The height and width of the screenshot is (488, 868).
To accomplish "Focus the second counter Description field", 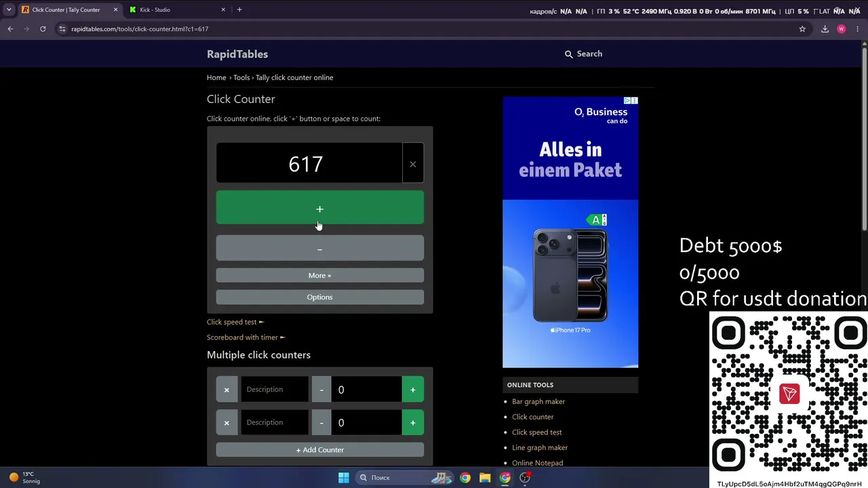I will (x=275, y=423).
